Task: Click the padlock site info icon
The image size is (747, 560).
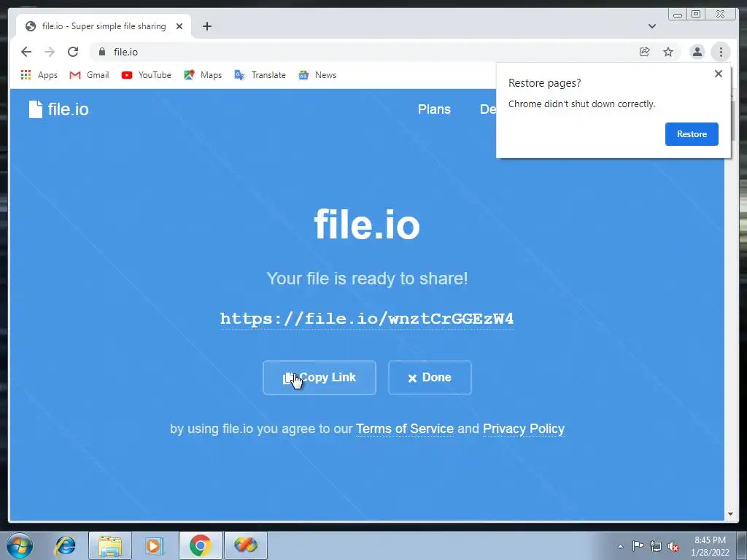Action: tap(102, 52)
